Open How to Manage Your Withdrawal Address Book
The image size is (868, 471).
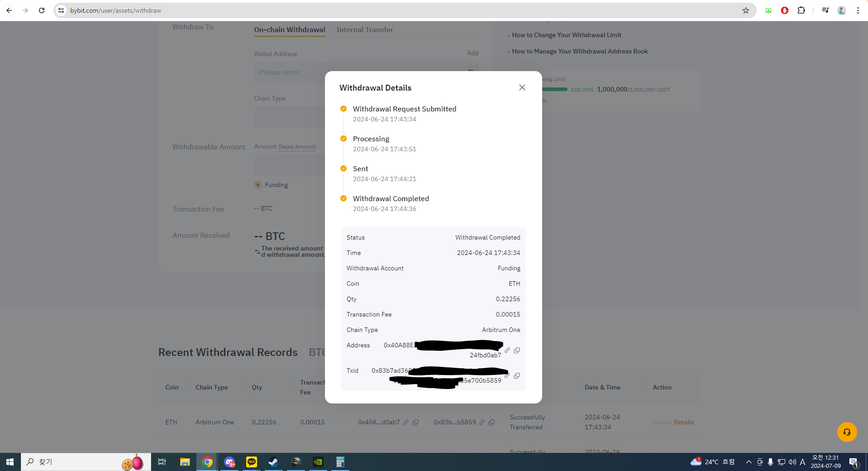point(580,51)
